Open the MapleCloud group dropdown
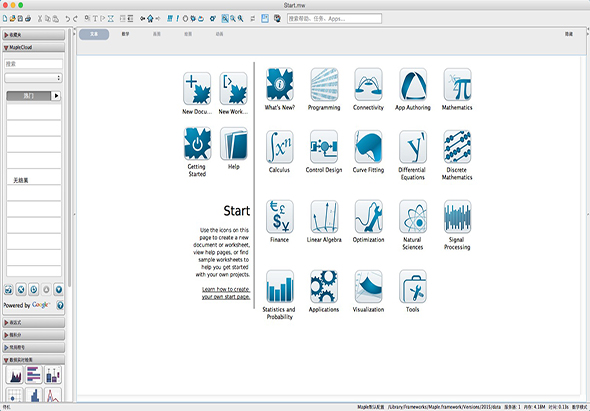 (33, 78)
